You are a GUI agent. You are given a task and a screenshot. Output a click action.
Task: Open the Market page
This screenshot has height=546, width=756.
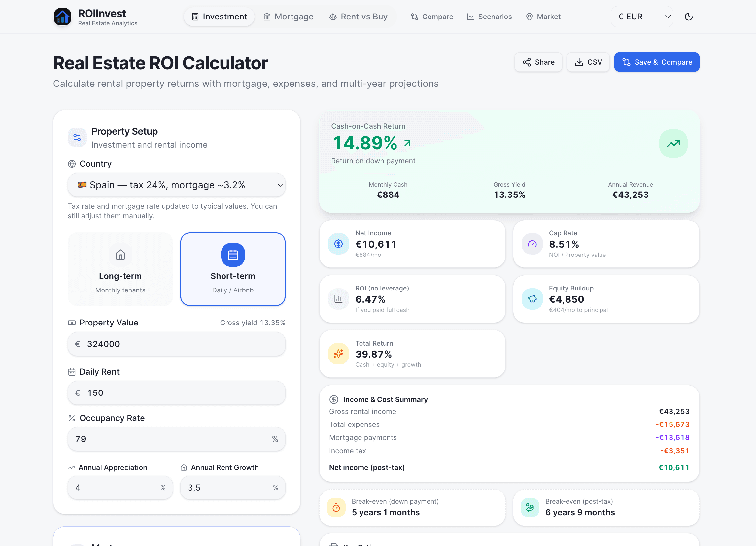pos(543,17)
